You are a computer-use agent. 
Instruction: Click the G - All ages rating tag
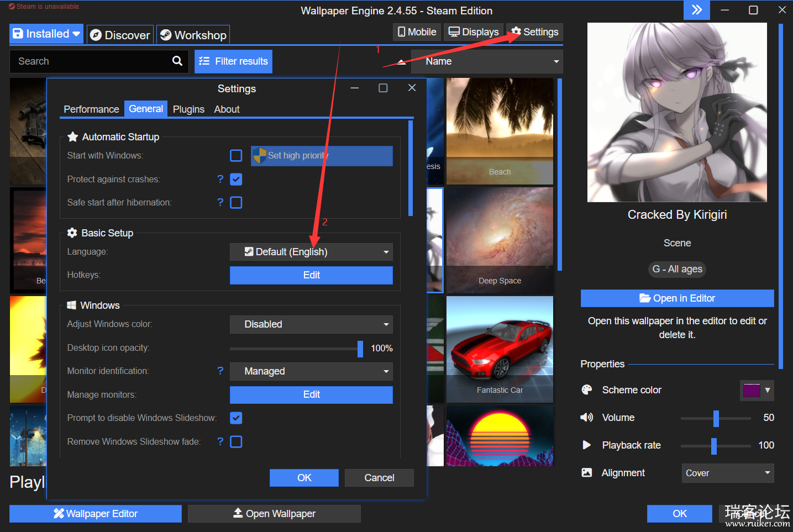[x=677, y=269]
